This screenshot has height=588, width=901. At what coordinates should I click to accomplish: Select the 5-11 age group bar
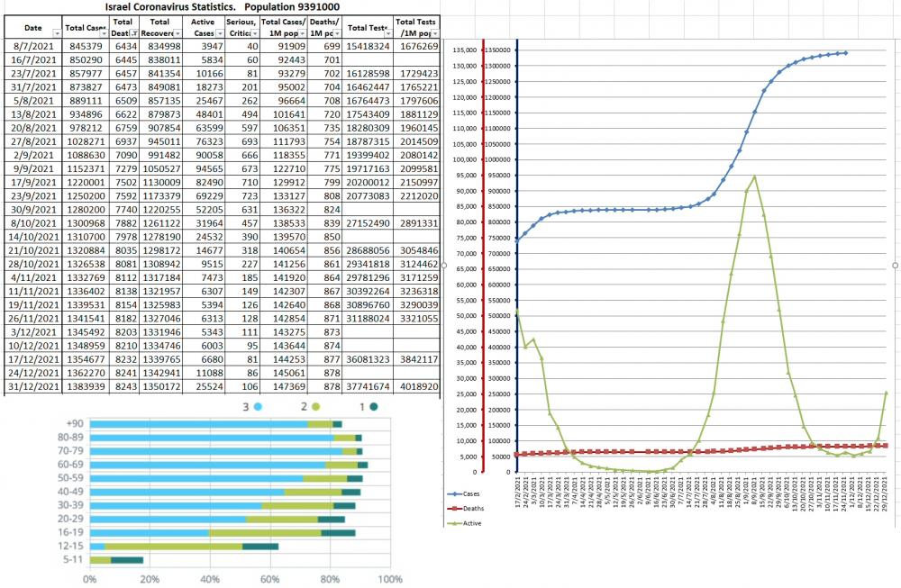[116, 560]
